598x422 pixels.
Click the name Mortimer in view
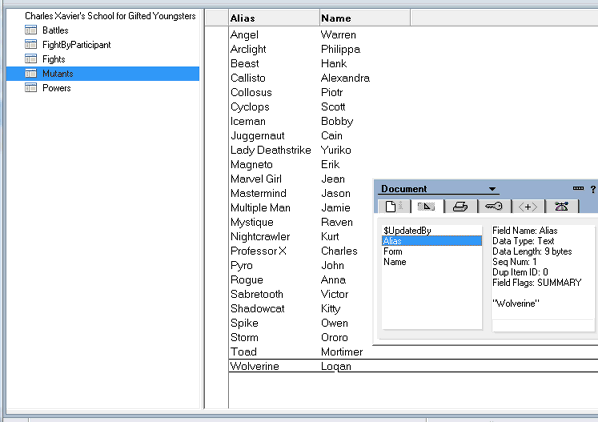point(342,351)
